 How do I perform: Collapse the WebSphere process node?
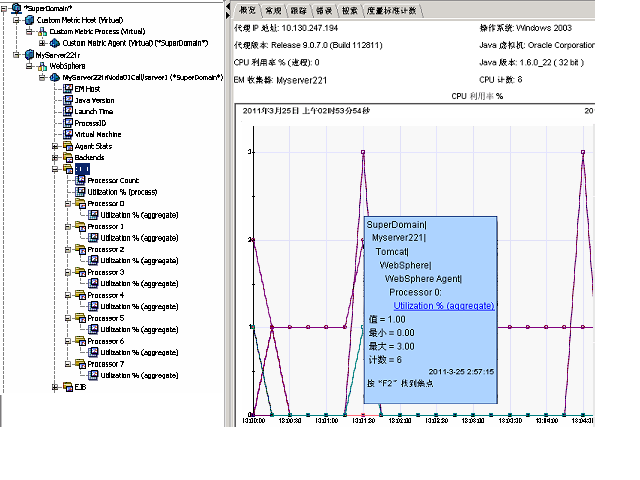tap(29, 66)
